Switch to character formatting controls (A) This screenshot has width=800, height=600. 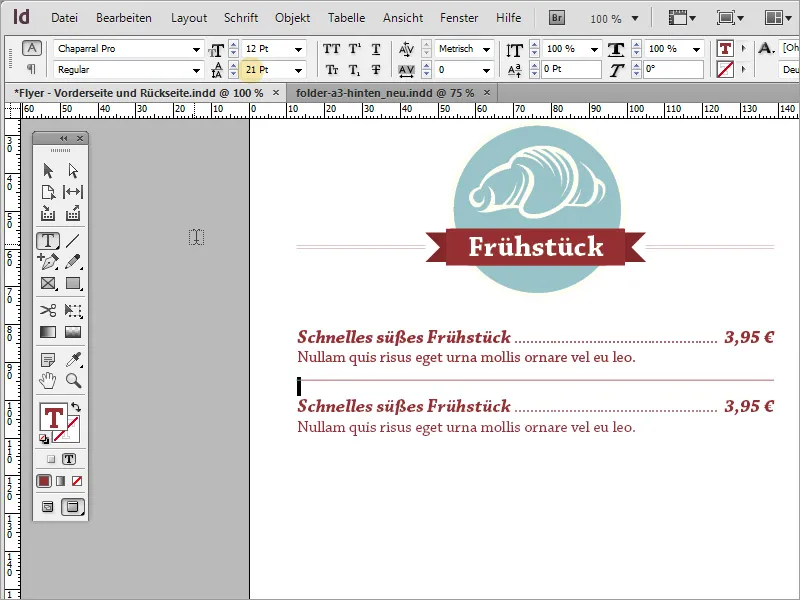[32, 48]
